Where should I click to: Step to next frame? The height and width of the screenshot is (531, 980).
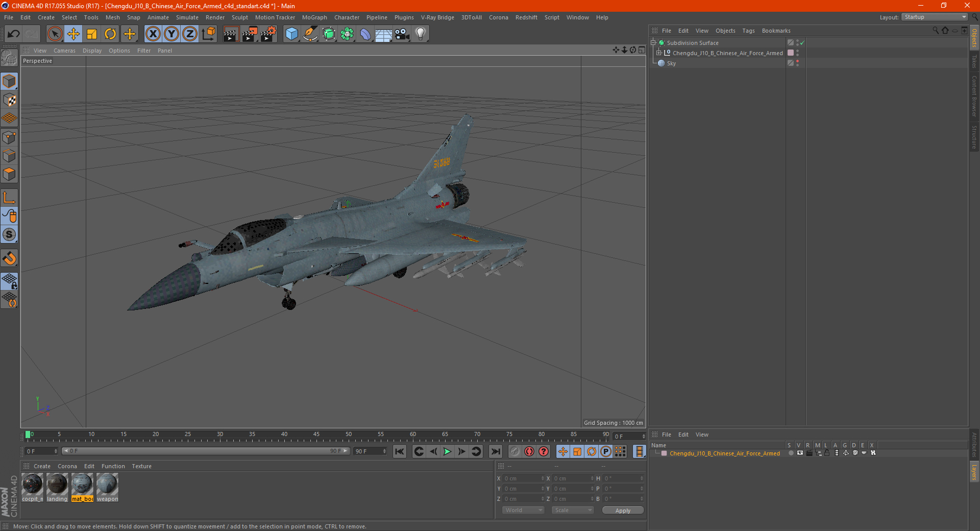coord(461,451)
